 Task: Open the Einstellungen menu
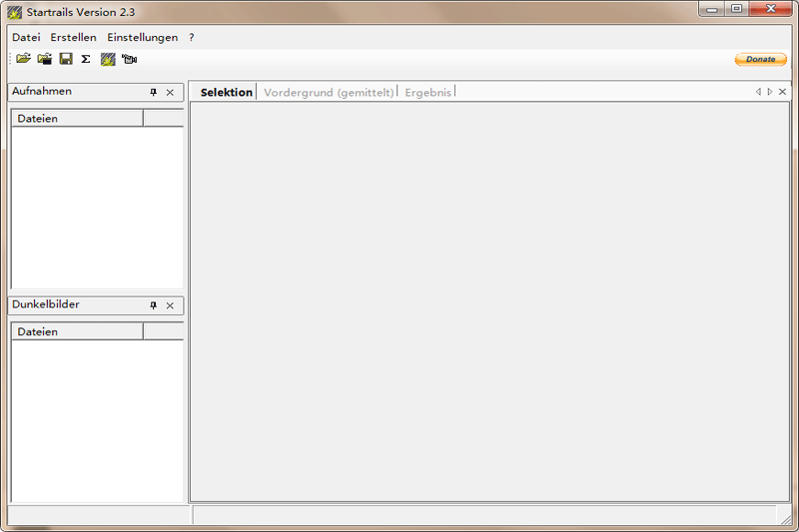[x=142, y=37]
